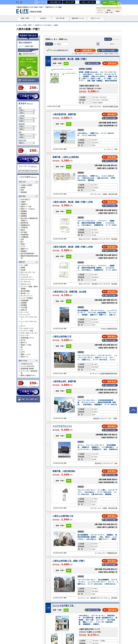The height and width of the screenshot is (644, 138).
Task: Open listing 八尾市小阪合町 第2期 新築一戸建て
Action: point(69,59)
